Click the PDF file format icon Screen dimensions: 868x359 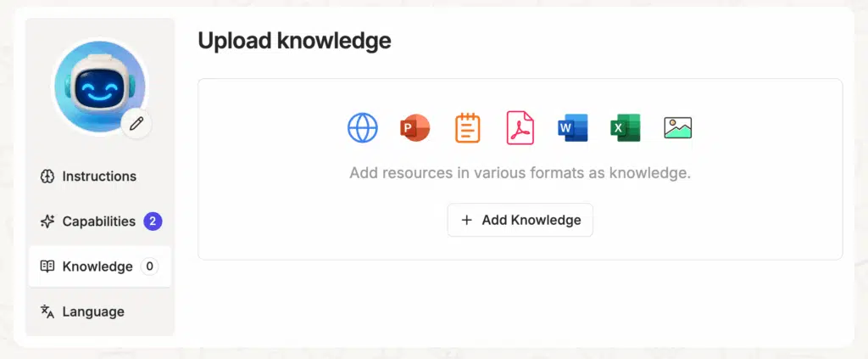[x=520, y=128]
